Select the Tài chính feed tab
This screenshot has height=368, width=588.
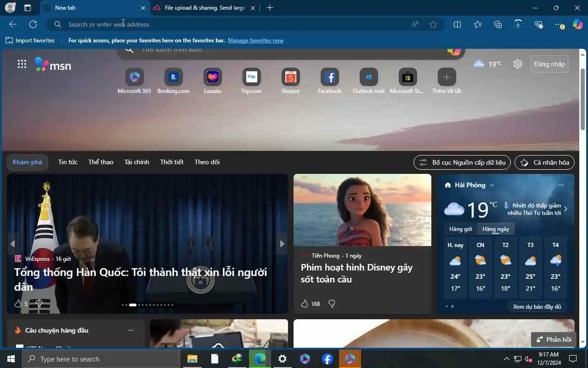coord(136,162)
